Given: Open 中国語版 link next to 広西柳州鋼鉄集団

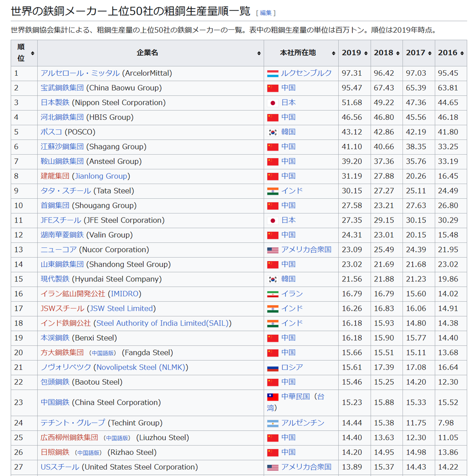Looking at the screenshot, I should (x=117, y=438).
